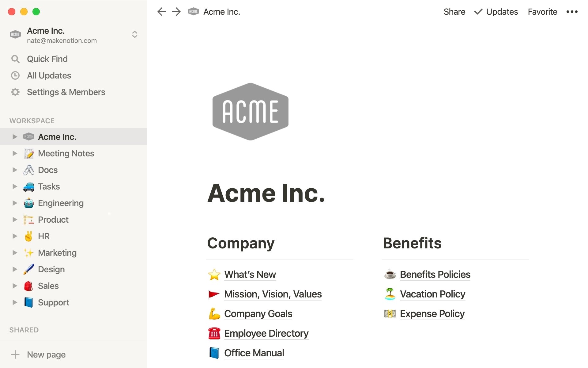Click the Updates checkmark icon
The image size is (588, 368).
click(477, 11)
